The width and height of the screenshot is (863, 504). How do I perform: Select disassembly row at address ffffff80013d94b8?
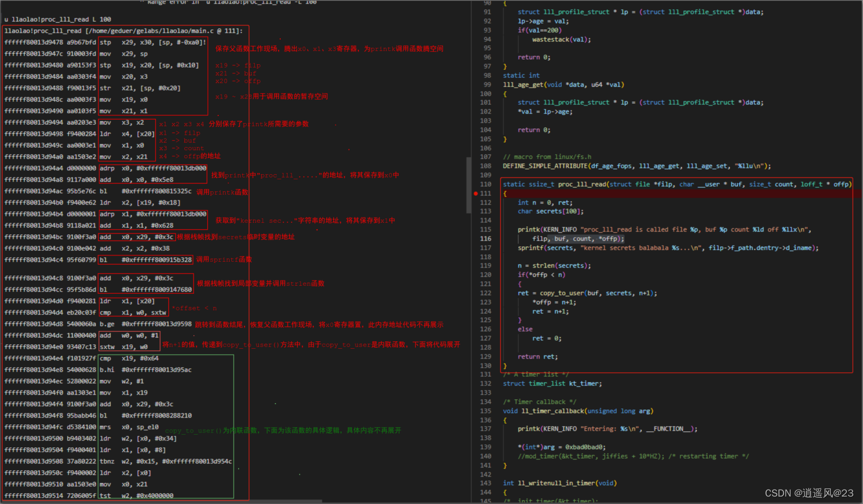click(89, 226)
